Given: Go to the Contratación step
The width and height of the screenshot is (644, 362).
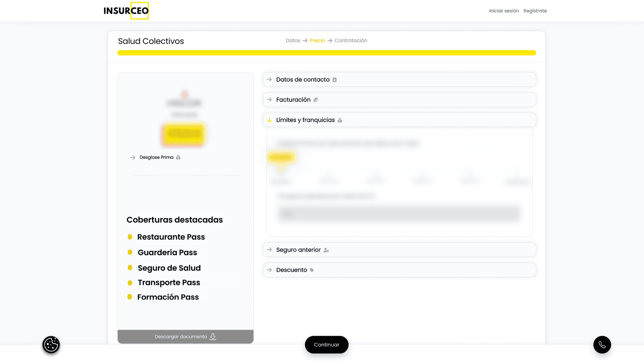Looking at the screenshot, I should click(x=351, y=41).
